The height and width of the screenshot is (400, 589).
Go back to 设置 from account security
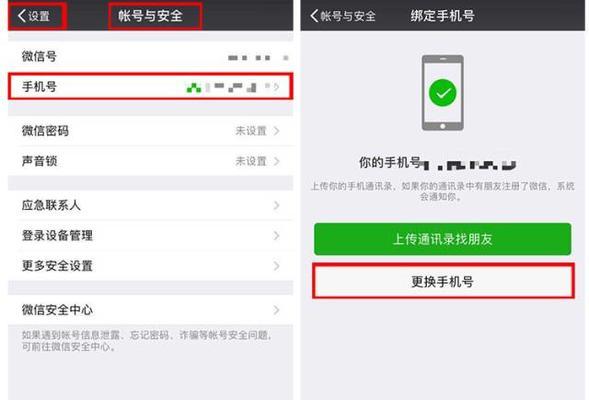[x=34, y=16]
